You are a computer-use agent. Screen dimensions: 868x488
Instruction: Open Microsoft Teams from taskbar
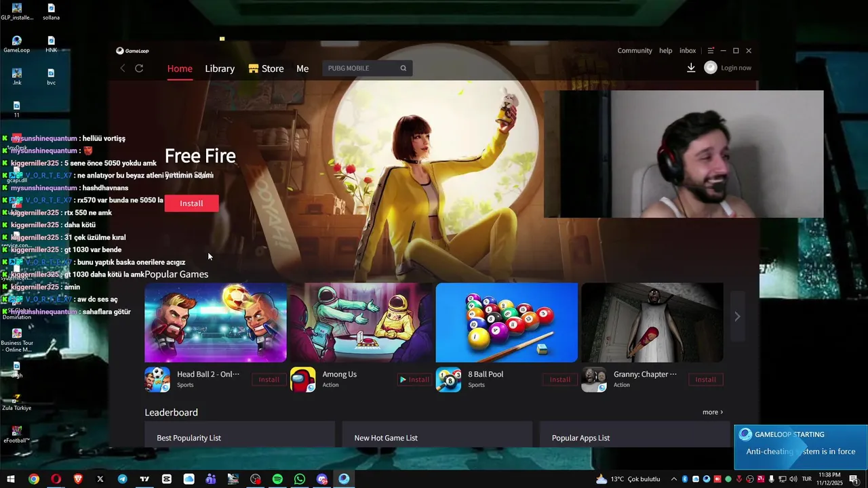pos(211,479)
